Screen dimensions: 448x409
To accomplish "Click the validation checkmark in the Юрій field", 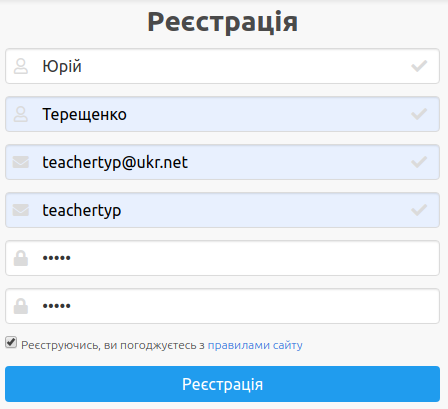I will [x=419, y=66].
